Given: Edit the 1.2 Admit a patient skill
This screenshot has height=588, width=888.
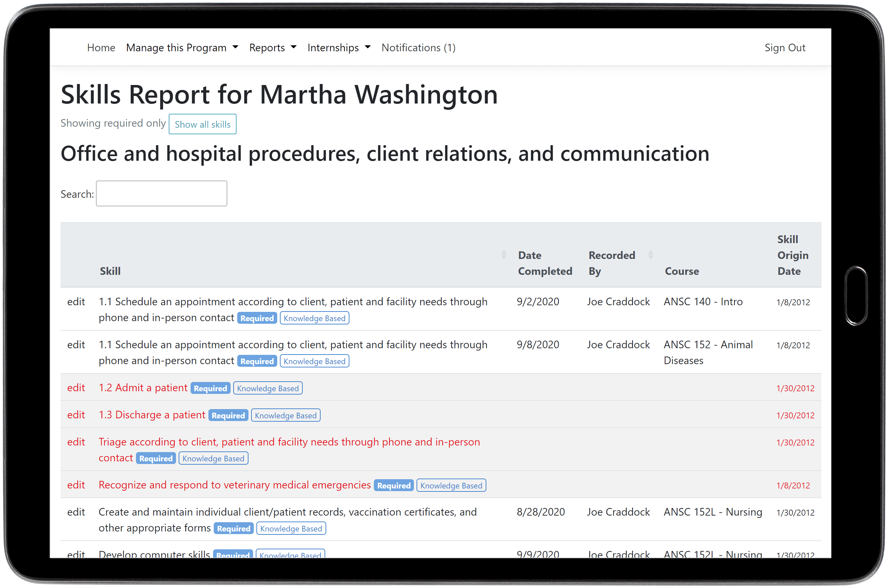Looking at the screenshot, I should (x=76, y=388).
